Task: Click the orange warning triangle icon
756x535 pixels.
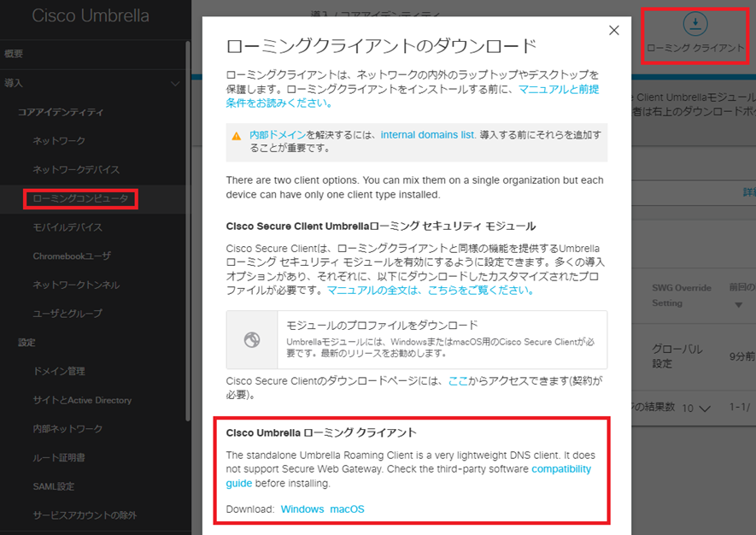Action: click(237, 136)
